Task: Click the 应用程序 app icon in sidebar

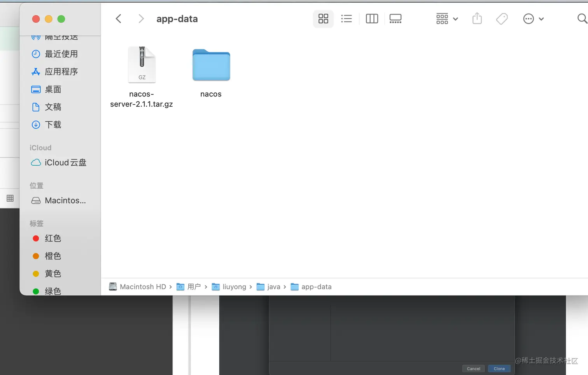Action: tap(36, 72)
